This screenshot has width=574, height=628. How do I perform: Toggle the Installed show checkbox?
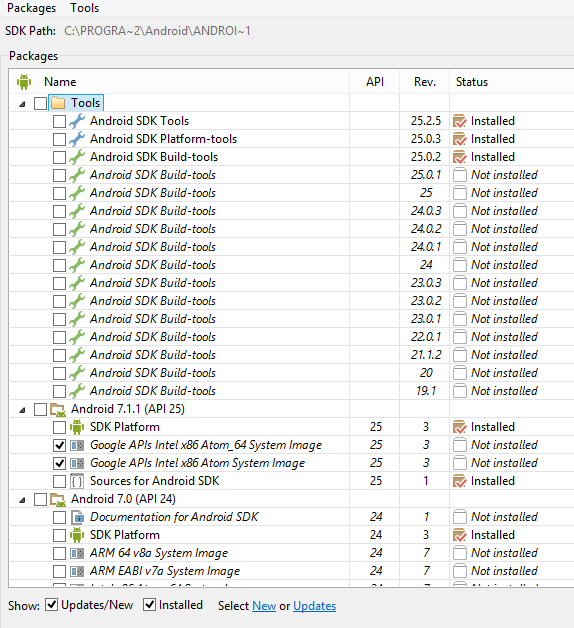pos(149,604)
